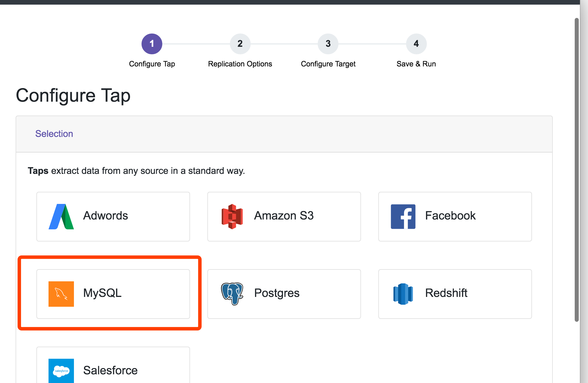Select the Facebook tap icon

pyautogui.click(x=403, y=215)
